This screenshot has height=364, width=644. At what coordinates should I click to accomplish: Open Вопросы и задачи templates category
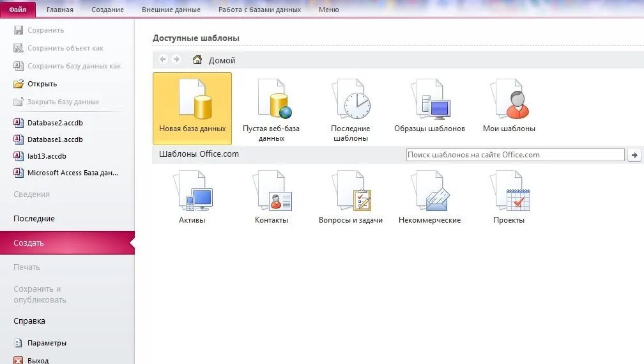tap(350, 196)
